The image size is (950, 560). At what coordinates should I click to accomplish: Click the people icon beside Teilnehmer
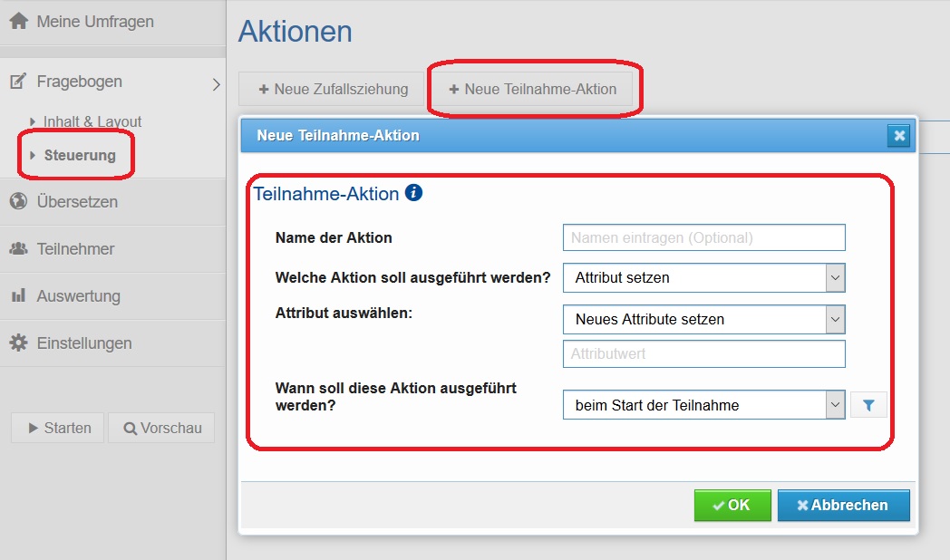(18, 248)
